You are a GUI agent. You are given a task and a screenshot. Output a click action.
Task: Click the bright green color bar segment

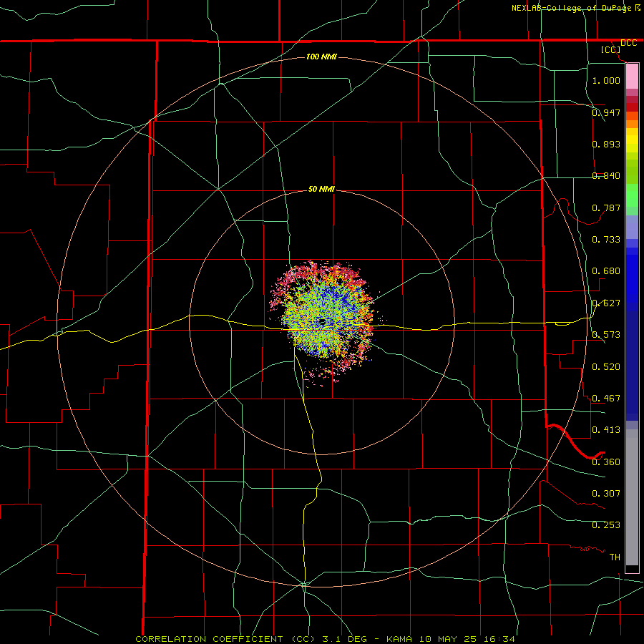(x=632, y=195)
